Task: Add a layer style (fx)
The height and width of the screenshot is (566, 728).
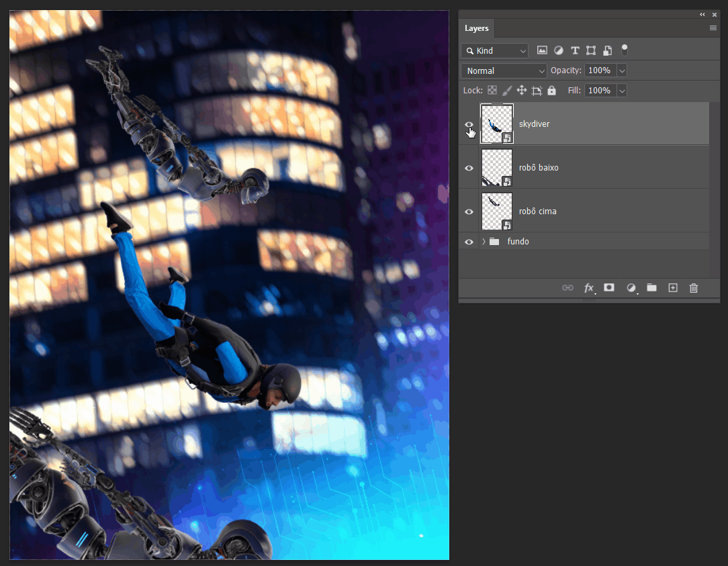Action: pyautogui.click(x=589, y=288)
